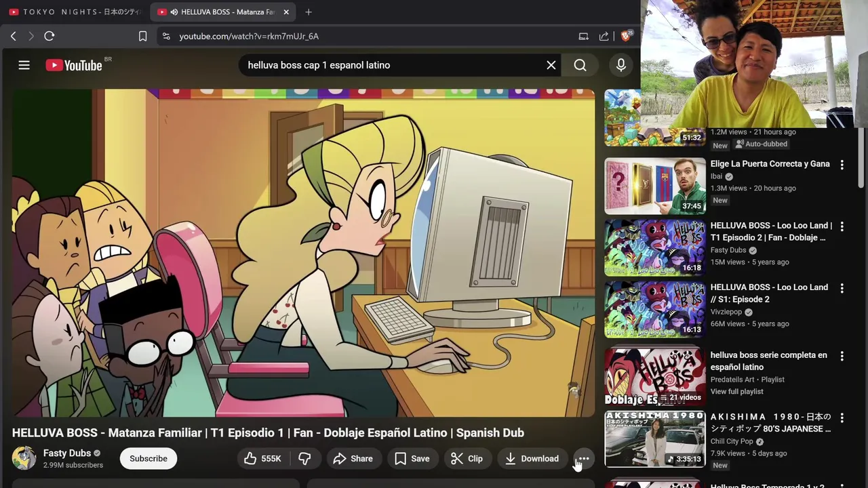The width and height of the screenshot is (868, 488).
Task: Open Brave Shields lion icon
Action: 627,36
